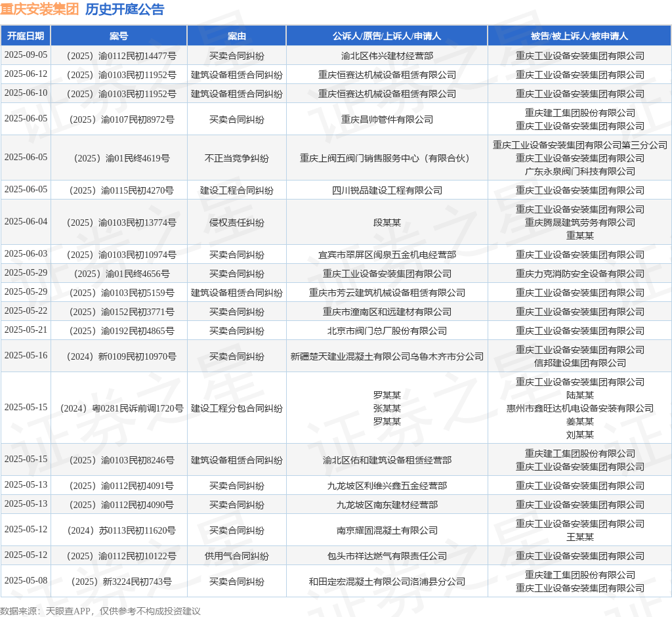Click plaintiff 渝北区伟兴建材经营部
This screenshot has height=617, width=672.
(x=387, y=56)
